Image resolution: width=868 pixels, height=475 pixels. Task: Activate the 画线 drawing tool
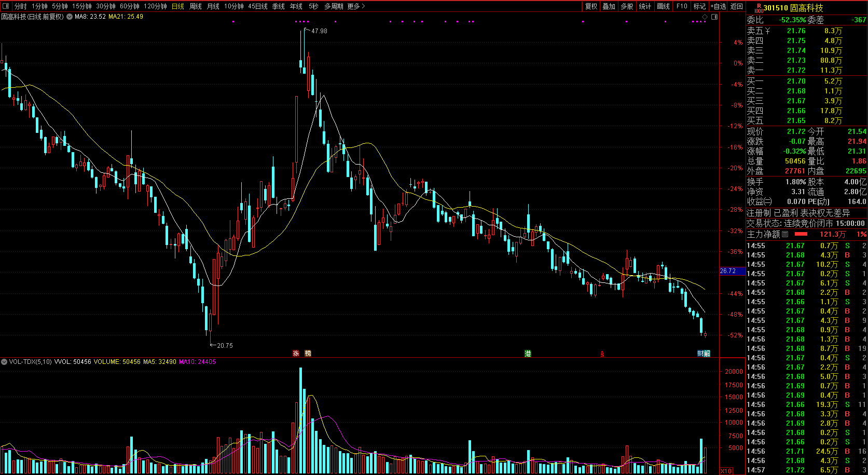[x=664, y=6]
